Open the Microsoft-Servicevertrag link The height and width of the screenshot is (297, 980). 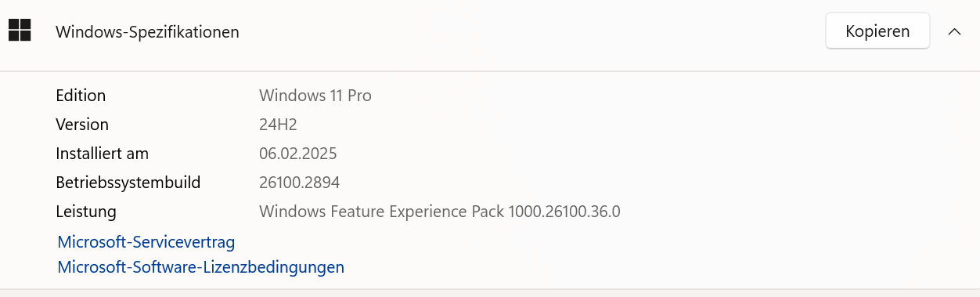click(146, 241)
